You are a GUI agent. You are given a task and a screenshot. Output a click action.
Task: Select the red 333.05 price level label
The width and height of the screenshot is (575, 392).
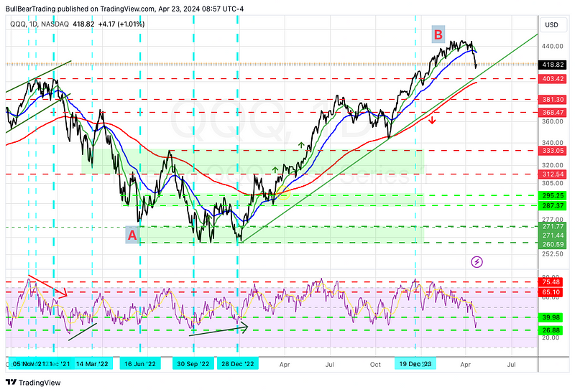[553, 151]
